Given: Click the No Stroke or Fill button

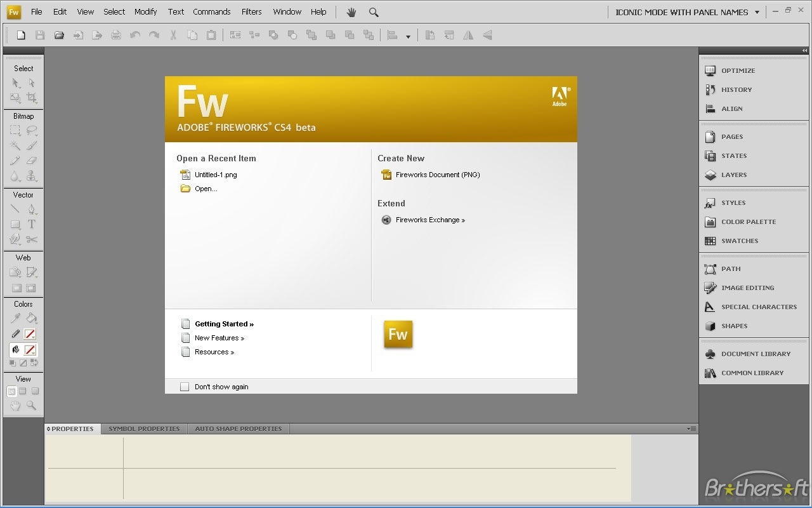Looking at the screenshot, I should pyautogui.click(x=23, y=363).
